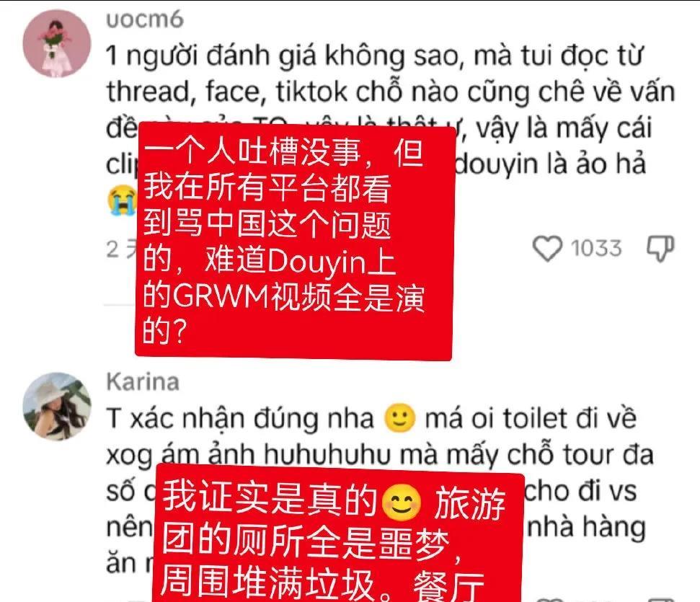Screen dimensions: 700x602
Task: Open Karina's avatar with the white hat
Action: [x=57, y=407]
